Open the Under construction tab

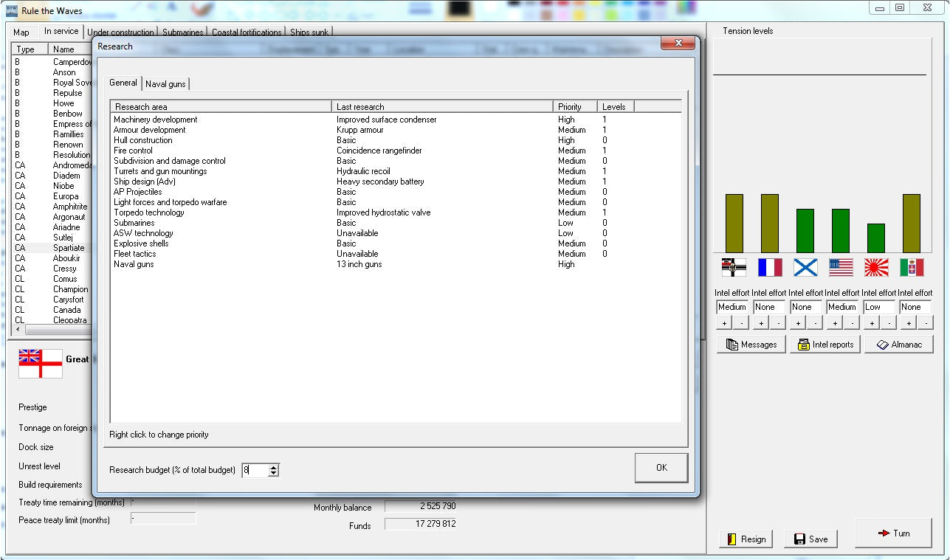121,32
